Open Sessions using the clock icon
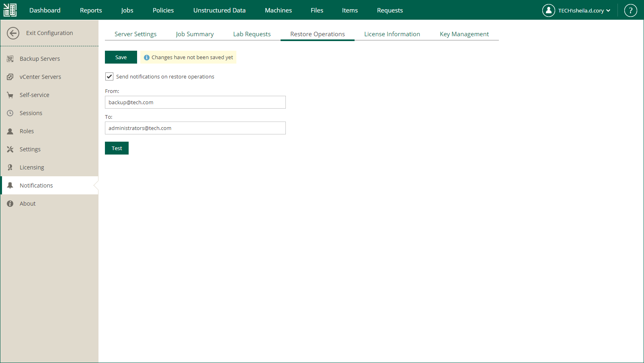644x363 pixels. point(10,113)
